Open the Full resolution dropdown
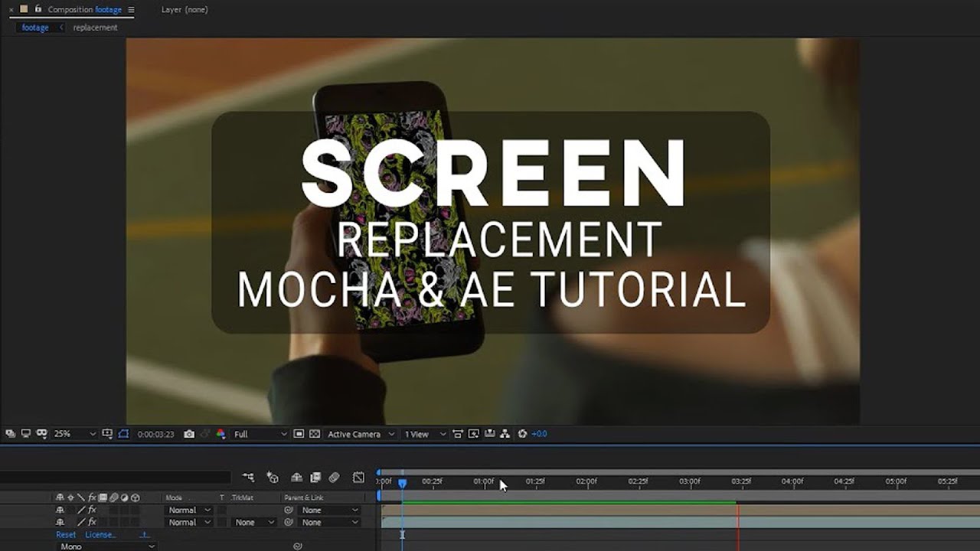The image size is (980, 551). click(260, 434)
